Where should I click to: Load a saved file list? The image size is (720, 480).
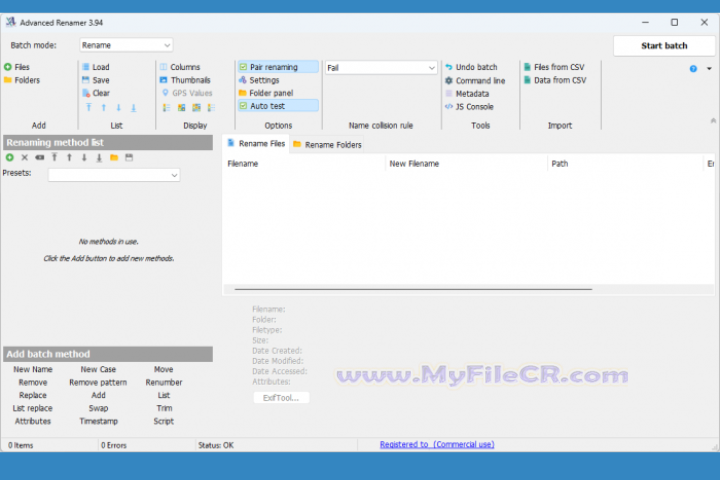96,67
